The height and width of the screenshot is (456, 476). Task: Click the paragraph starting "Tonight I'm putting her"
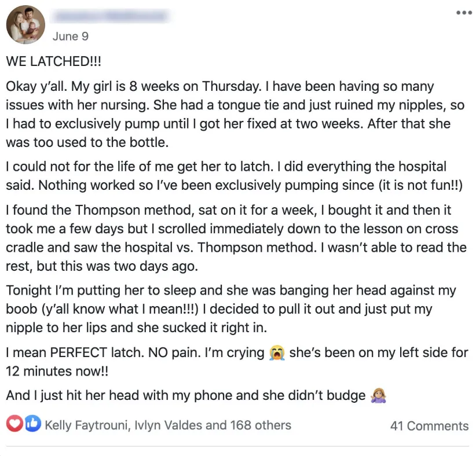(230, 309)
